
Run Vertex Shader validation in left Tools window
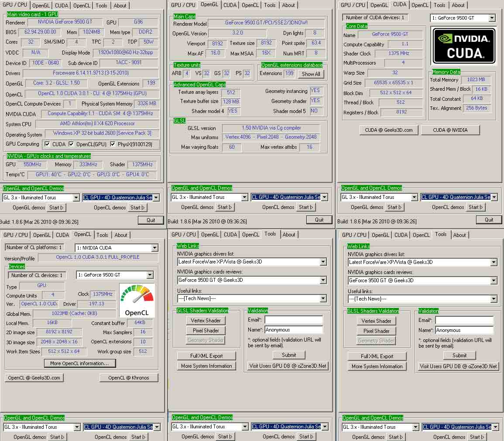(x=206, y=321)
